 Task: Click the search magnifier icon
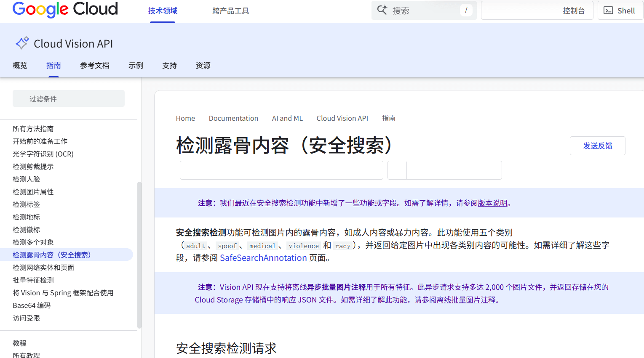382,10
